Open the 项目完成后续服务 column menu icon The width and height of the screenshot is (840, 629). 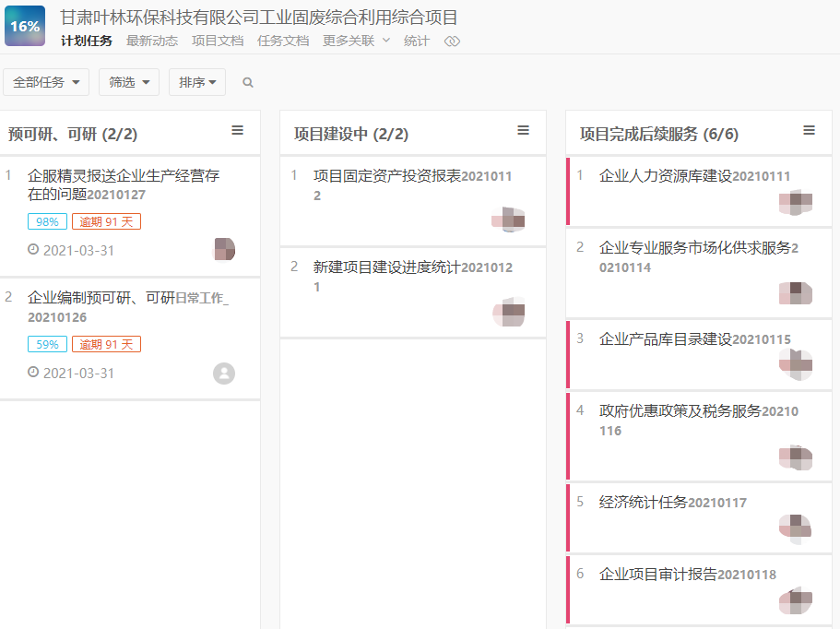(x=809, y=130)
